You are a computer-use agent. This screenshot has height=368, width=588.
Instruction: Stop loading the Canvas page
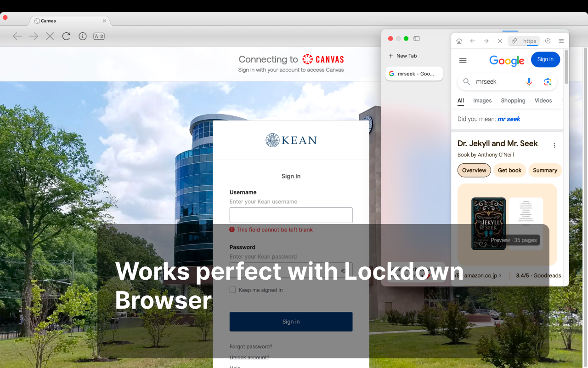(50, 36)
